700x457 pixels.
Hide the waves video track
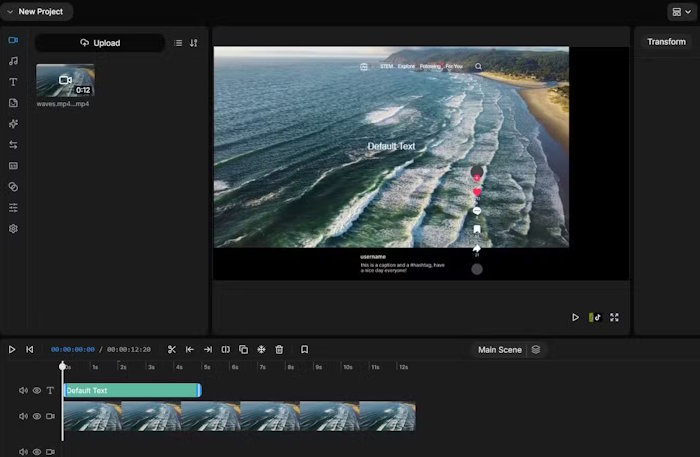pos(37,416)
